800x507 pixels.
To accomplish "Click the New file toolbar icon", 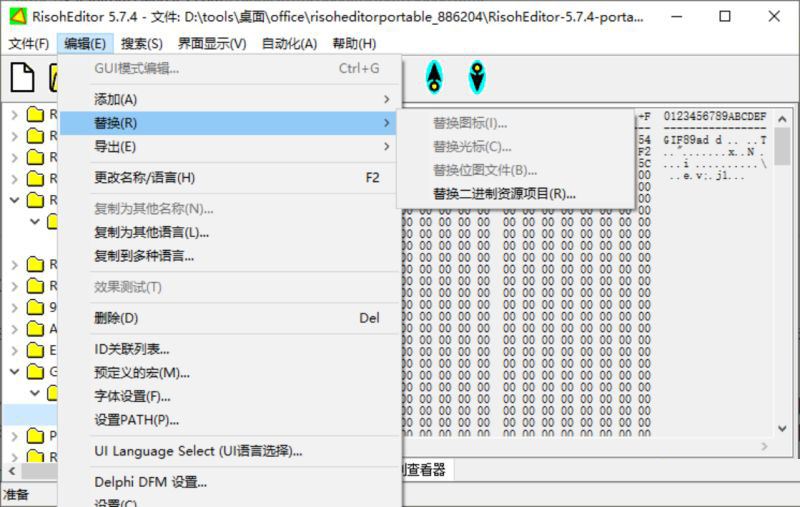I will click(x=22, y=77).
